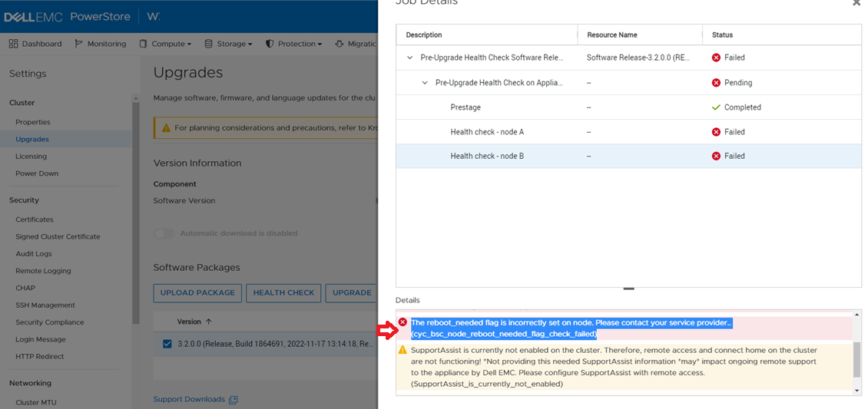Image resolution: width=868 pixels, height=409 pixels.
Task: Select the Prestage job row
Action: pyautogui.click(x=628, y=107)
